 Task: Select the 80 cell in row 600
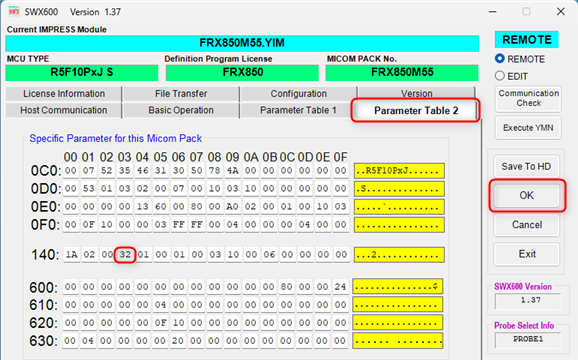tap(286, 287)
